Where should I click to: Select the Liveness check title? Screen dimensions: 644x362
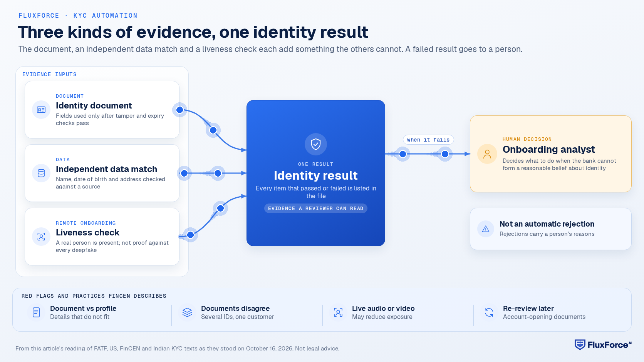tap(87, 232)
